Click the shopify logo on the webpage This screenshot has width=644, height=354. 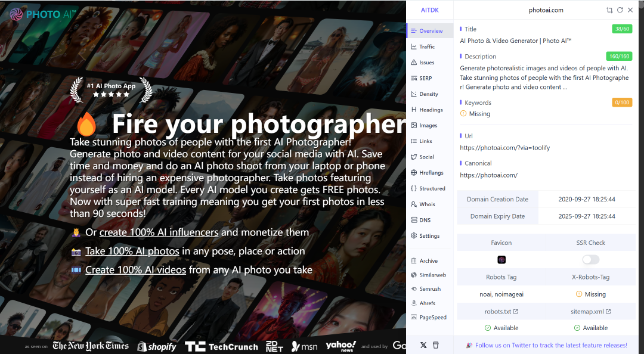[156, 347]
